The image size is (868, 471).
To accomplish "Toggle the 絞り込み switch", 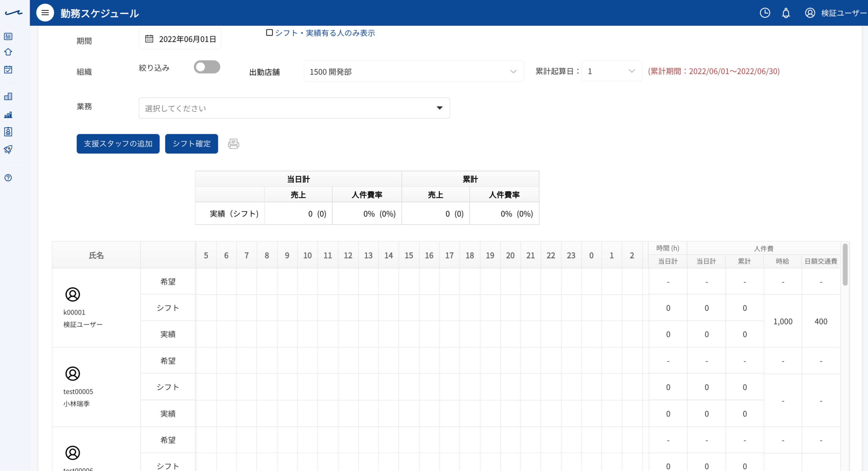I will pos(207,67).
